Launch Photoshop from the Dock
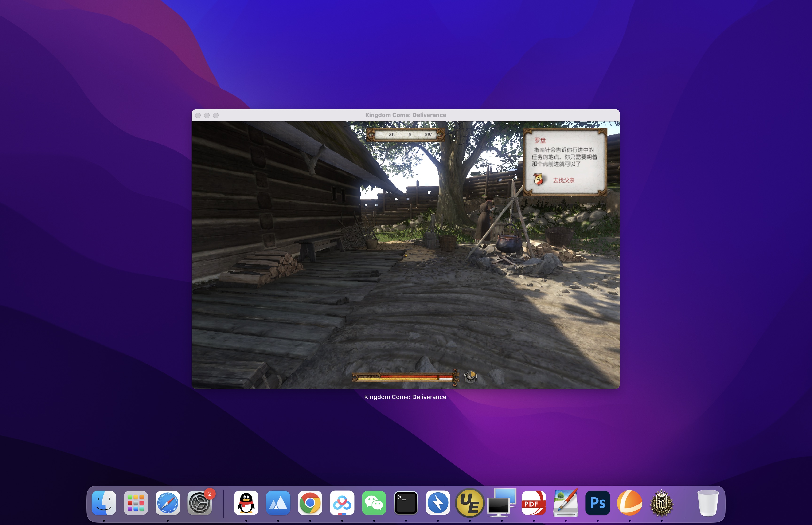The height and width of the screenshot is (525, 812). pos(598,503)
